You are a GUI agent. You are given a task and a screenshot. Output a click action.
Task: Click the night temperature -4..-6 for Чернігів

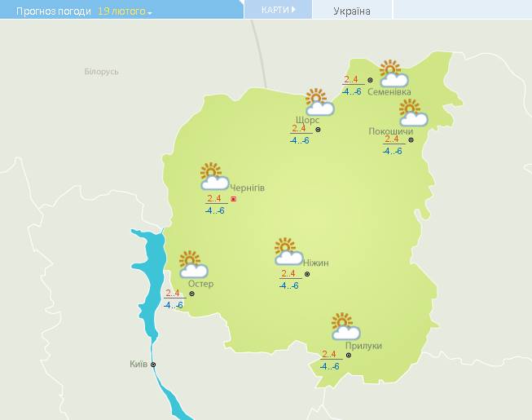[x=215, y=210]
